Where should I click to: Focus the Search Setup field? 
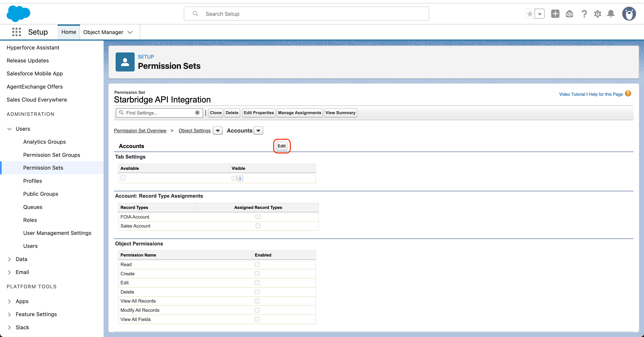pyautogui.click(x=306, y=14)
